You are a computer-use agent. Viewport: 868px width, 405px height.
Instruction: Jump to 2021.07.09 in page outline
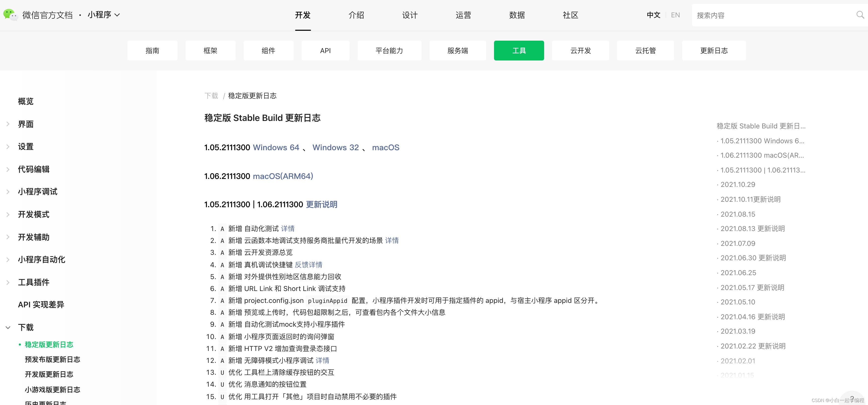[738, 243]
